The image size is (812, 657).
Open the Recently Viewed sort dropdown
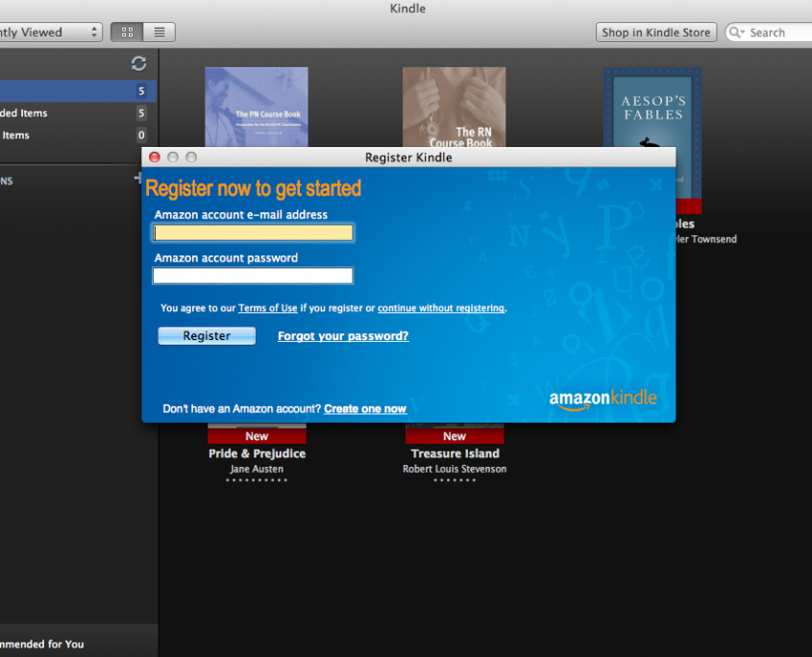[x=48, y=33]
